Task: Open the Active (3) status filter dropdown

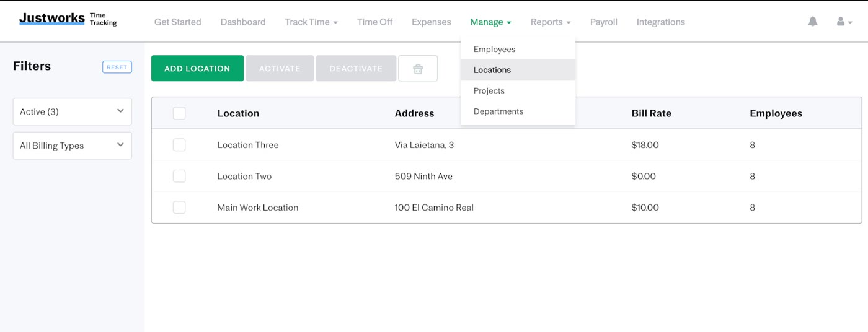Action: click(73, 111)
